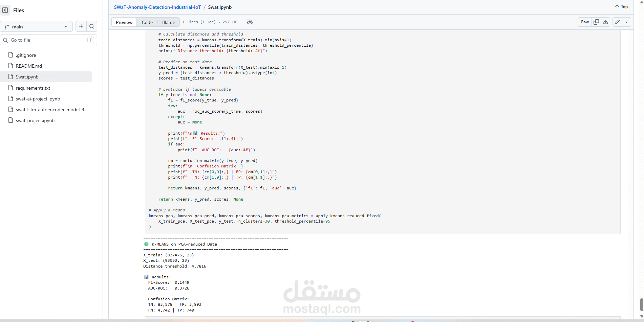Screen dimensions: 644x322
Task: Open swat-ai-project.ipynb file
Action: (46, 99)
